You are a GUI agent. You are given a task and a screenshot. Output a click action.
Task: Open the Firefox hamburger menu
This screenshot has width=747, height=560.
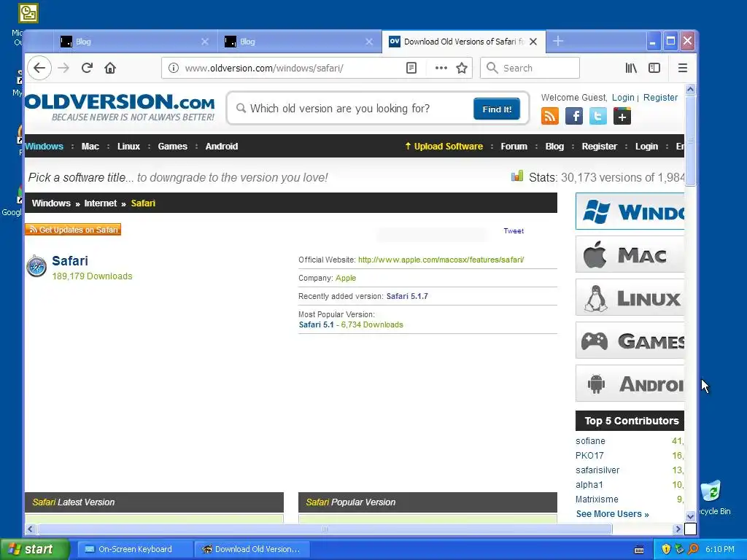pyautogui.click(x=683, y=68)
